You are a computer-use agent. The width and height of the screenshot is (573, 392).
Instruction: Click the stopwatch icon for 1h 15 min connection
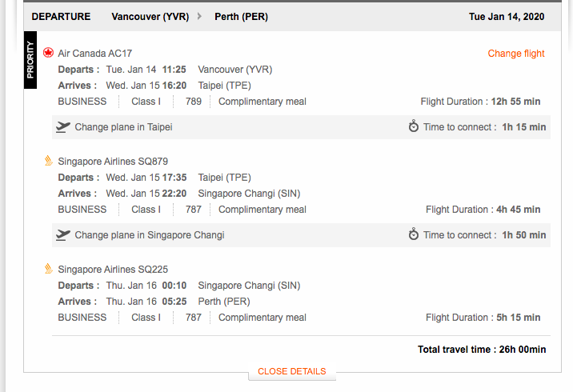(x=414, y=126)
